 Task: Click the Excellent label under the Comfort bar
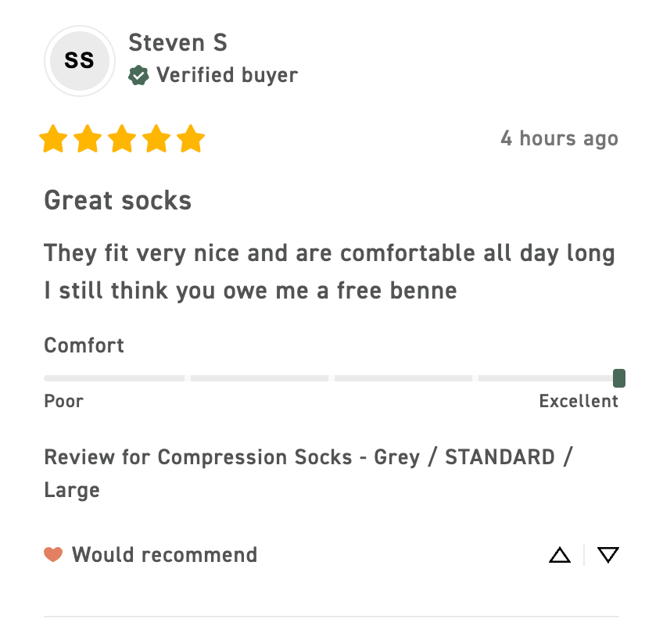coord(579,402)
